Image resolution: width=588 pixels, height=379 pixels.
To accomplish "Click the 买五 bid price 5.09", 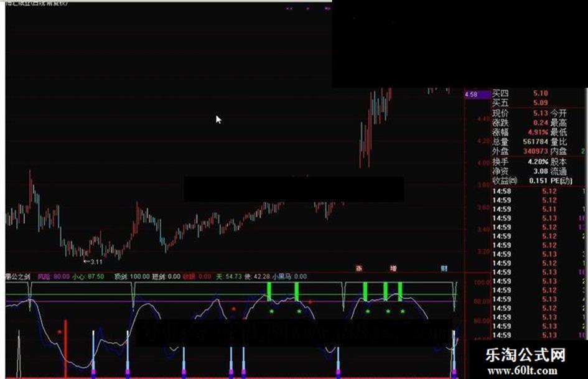I will pyautogui.click(x=540, y=103).
